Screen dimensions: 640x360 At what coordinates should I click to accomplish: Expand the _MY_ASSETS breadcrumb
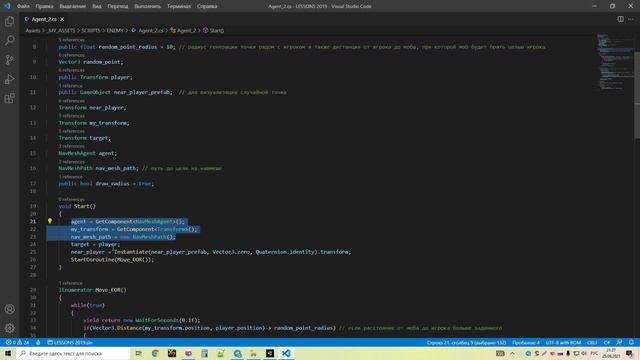pyautogui.click(x=61, y=30)
